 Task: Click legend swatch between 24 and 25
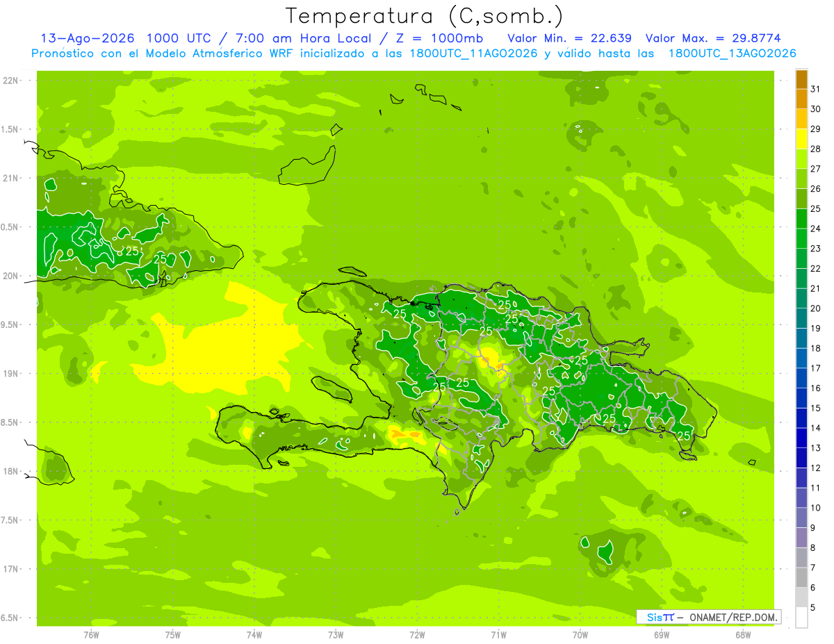801,218
